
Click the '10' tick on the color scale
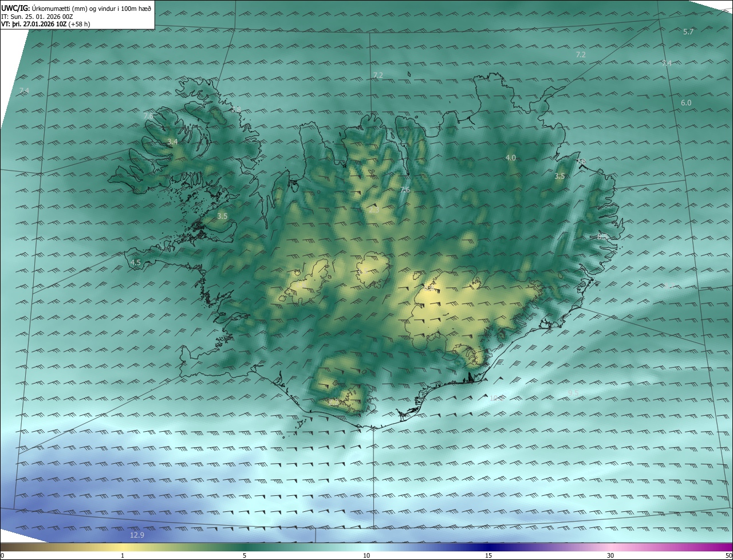[x=366, y=555]
